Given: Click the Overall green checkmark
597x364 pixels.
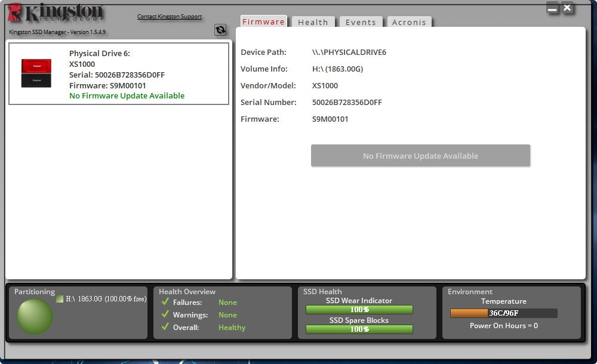Looking at the screenshot, I should point(165,326).
